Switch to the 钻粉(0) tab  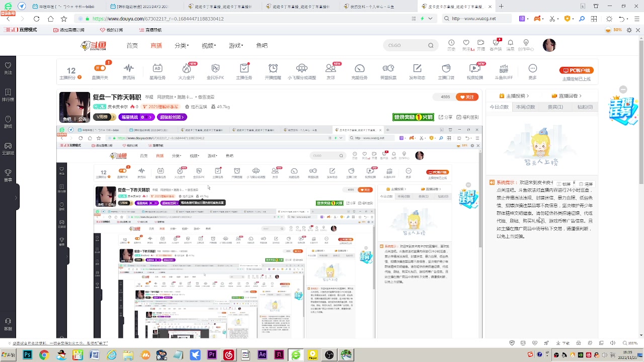point(585,107)
